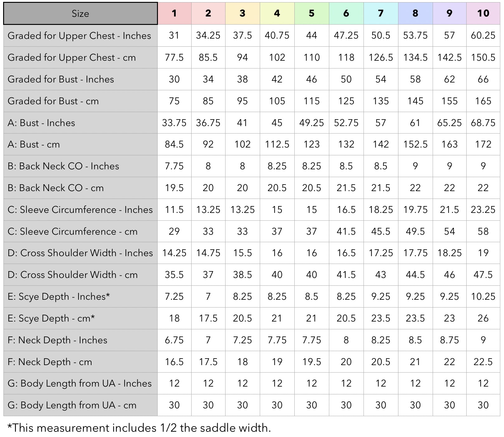Click the E: Scye Depth - Inches* label
This screenshot has height=437, width=504.
pyautogui.click(x=59, y=297)
